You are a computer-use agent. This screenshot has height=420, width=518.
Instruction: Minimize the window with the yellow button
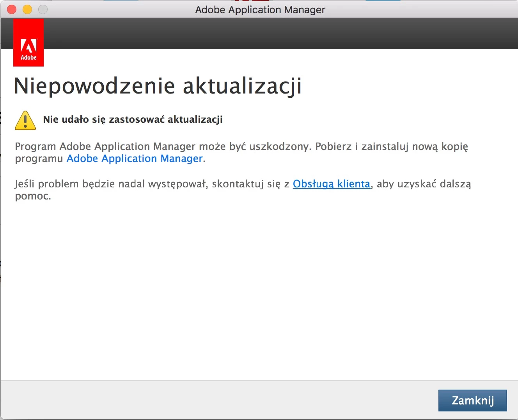point(27,9)
